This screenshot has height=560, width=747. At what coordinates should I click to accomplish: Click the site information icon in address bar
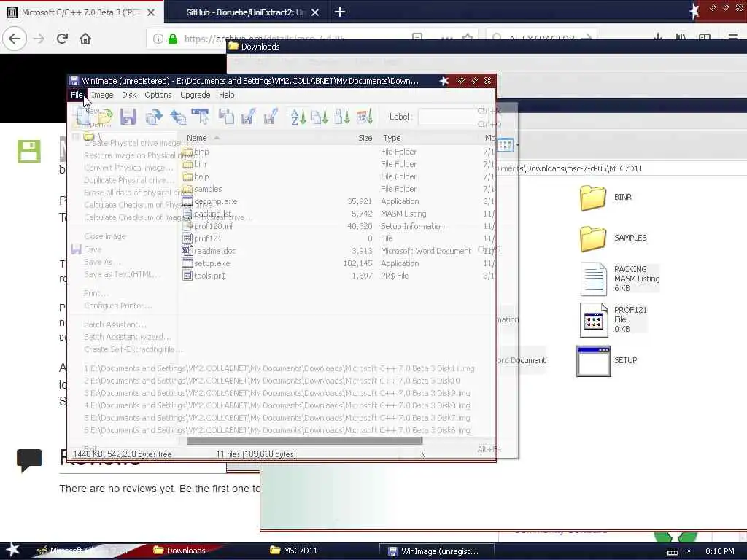158,39
